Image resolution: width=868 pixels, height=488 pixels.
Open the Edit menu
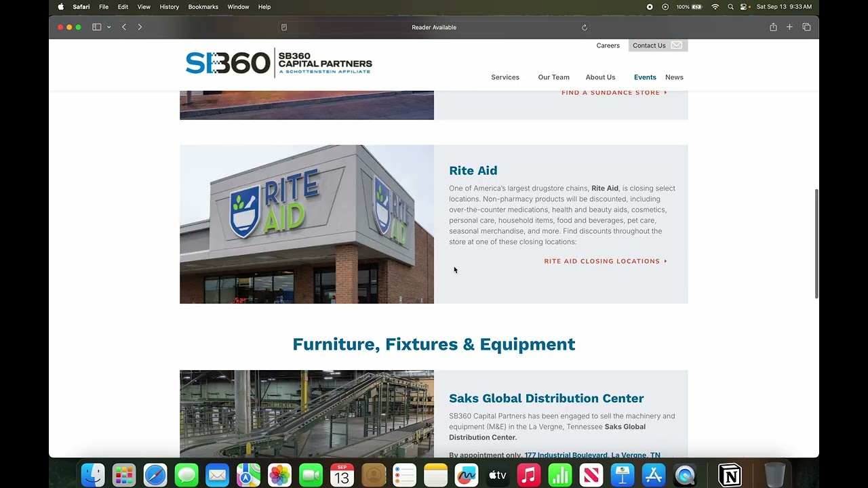(123, 7)
